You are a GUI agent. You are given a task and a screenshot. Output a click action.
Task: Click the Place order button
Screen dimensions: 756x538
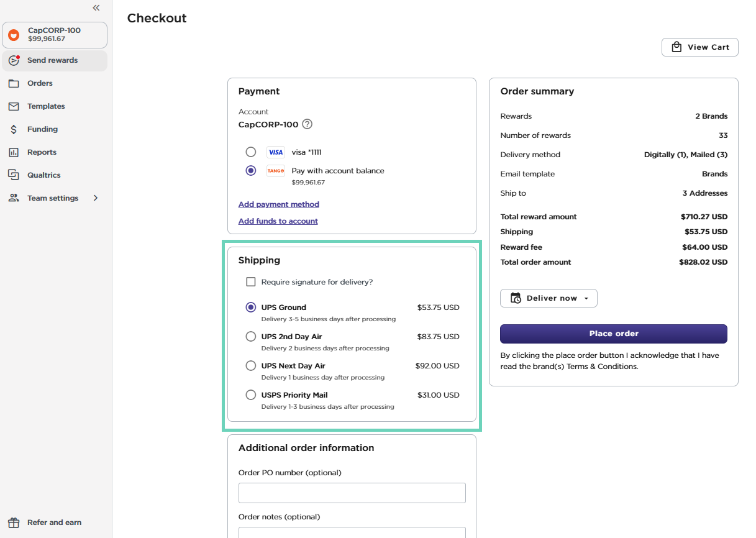click(x=613, y=334)
